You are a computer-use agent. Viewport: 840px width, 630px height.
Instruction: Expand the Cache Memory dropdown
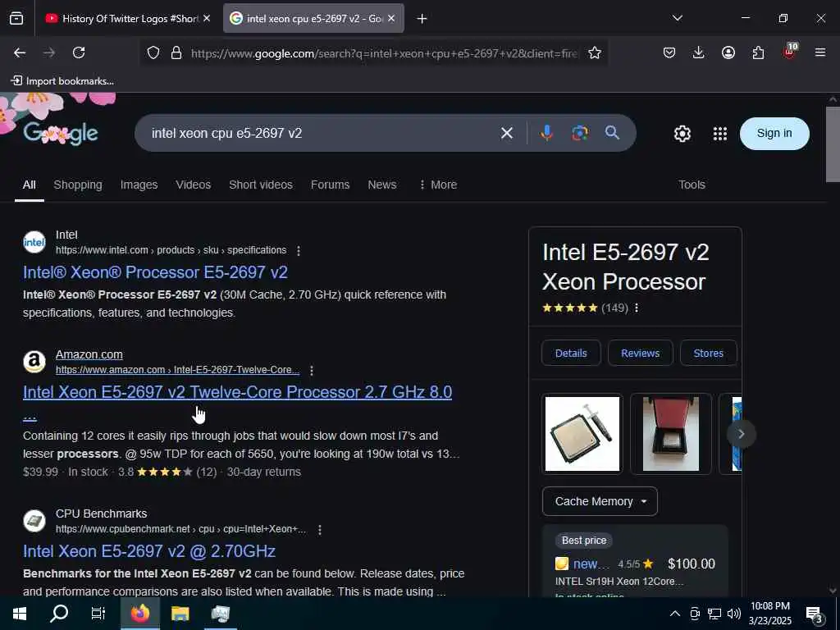tap(600, 501)
